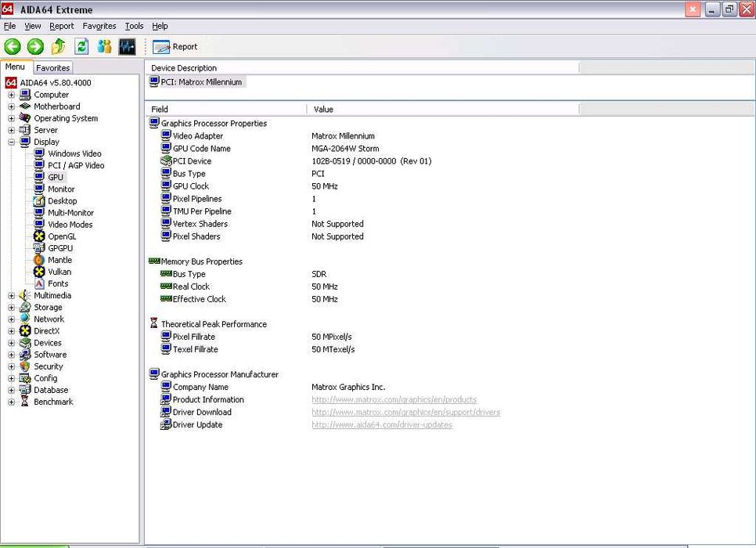The height and width of the screenshot is (548, 756).
Task: Click the Monitor icon in the tree
Action: (x=39, y=189)
